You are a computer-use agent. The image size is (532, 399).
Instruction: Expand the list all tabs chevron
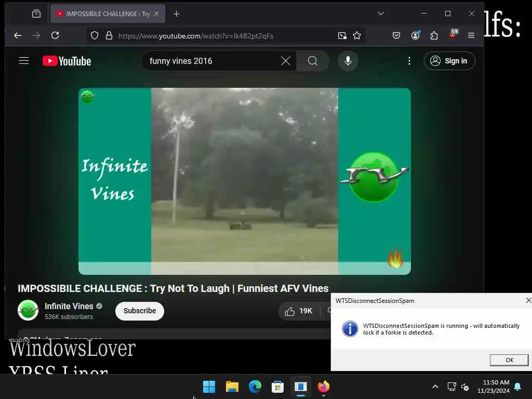381,14
